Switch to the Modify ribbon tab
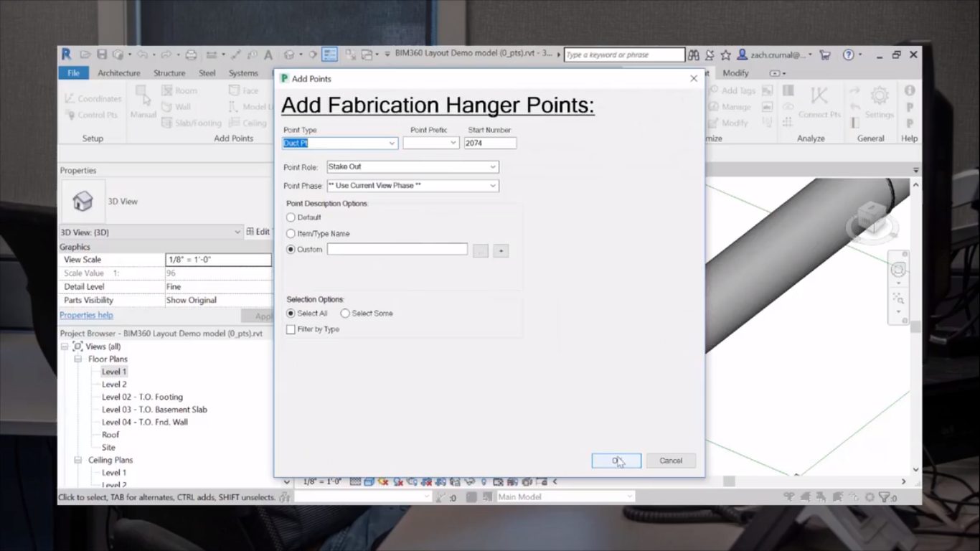Viewport: 980px width, 551px height. 735,73
